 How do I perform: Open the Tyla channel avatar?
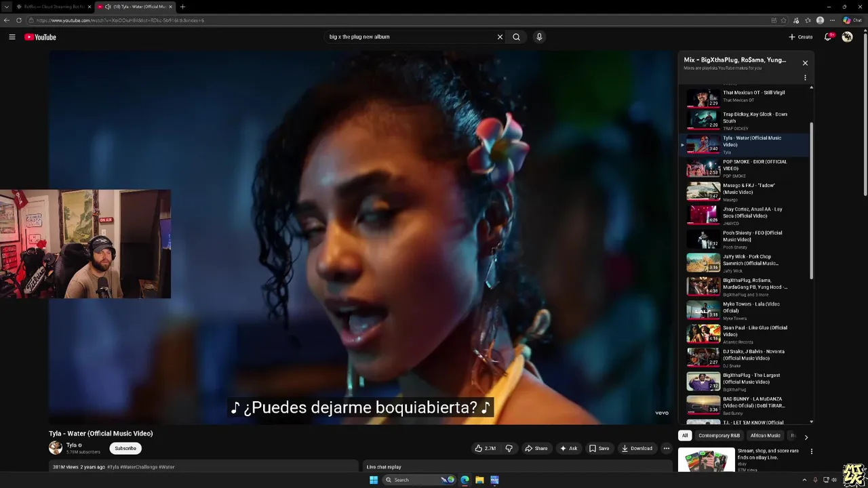pyautogui.click(x=56, y=447)
